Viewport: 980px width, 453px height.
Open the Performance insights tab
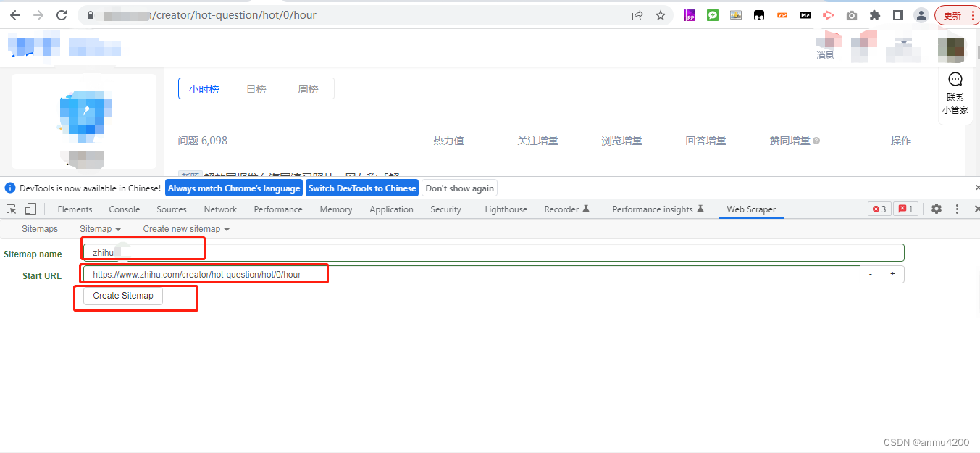pyautogui.click(x=658, y=209)
